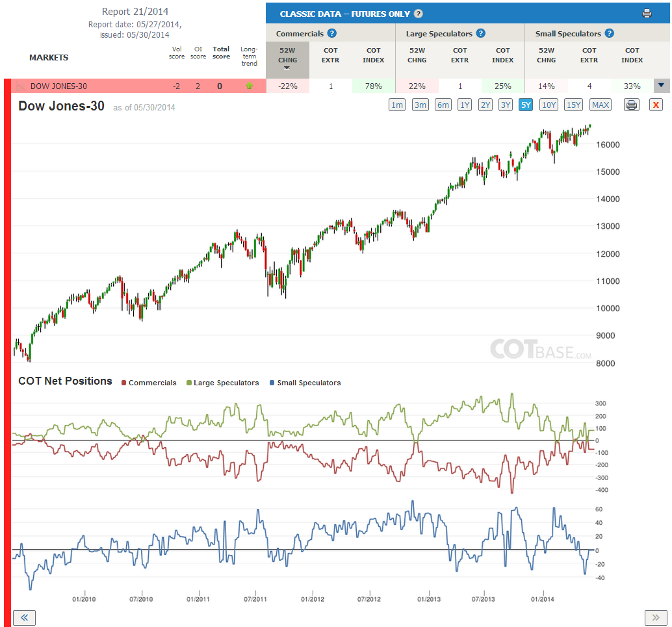
Task: Select the 3m time range
Action: 420,105
